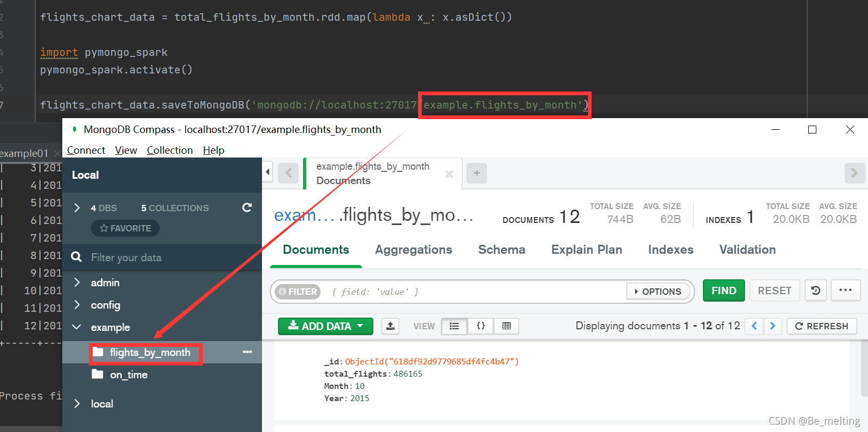868x432 pixels.
Task: Select the flights_by_month collection
Action: point(150,353)
